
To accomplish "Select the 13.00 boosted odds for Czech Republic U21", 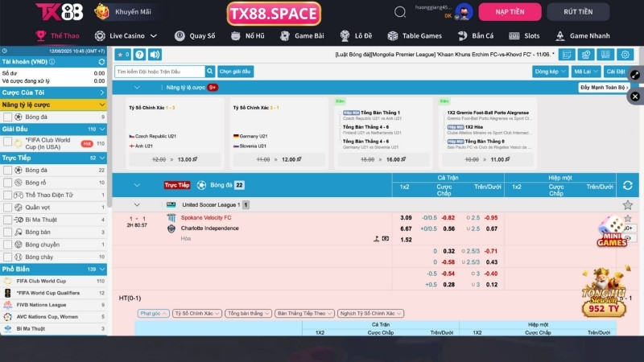I will (x=175, y=159).
